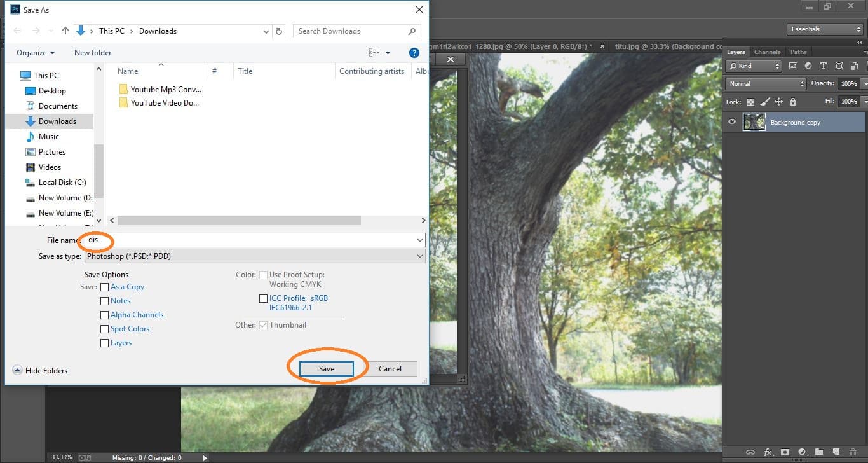Create a new layer group folder
The height and width of the screenshot is (463, 868).
click(819, 453)
